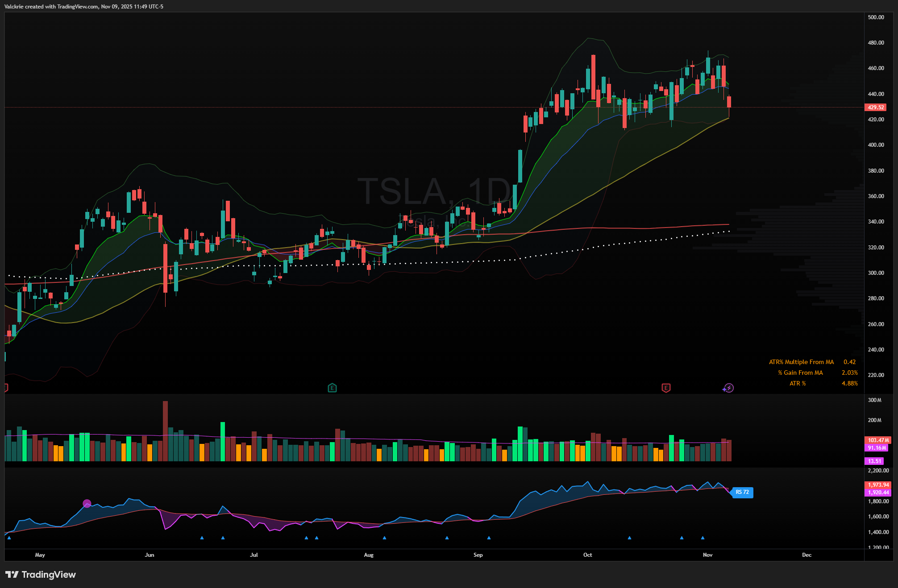
Task: Click the green earnings E marker
Action: pyautogui.click(x=332, y=388)
